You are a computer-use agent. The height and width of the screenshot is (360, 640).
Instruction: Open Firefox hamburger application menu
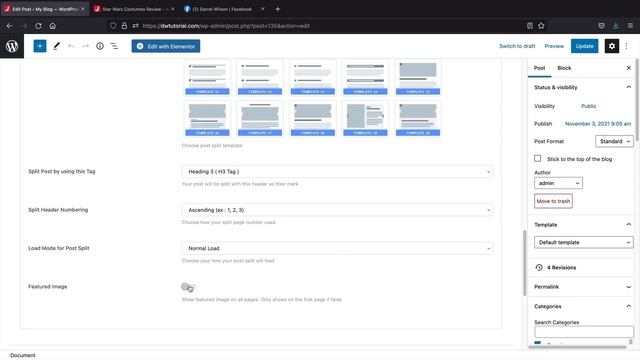(x=630, y=26)
